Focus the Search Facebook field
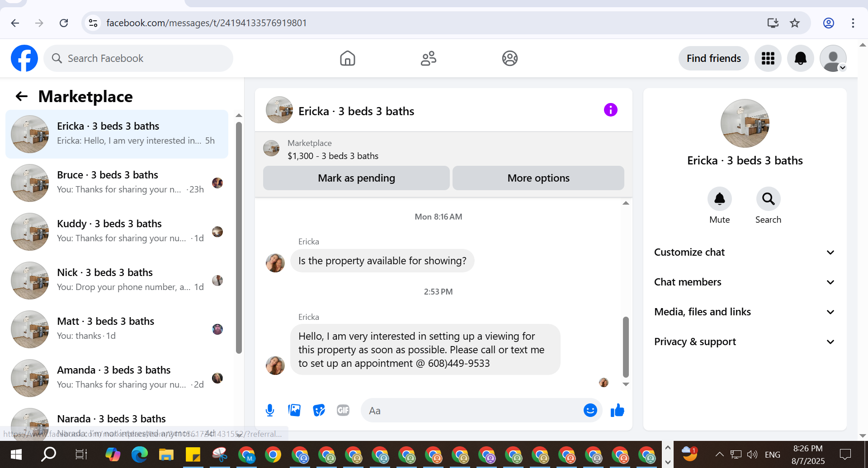This screenshot has height=468, width=868. click(x=138, y=58)
